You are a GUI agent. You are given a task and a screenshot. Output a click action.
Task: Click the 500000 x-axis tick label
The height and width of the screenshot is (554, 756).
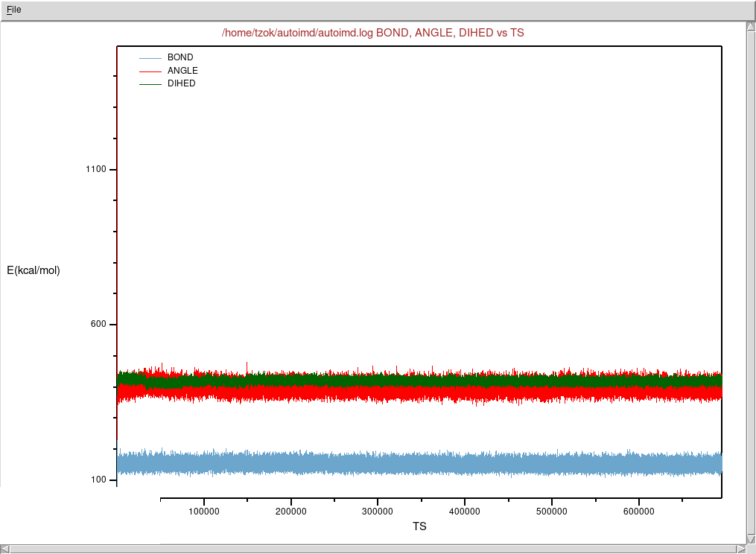point(552,512)
